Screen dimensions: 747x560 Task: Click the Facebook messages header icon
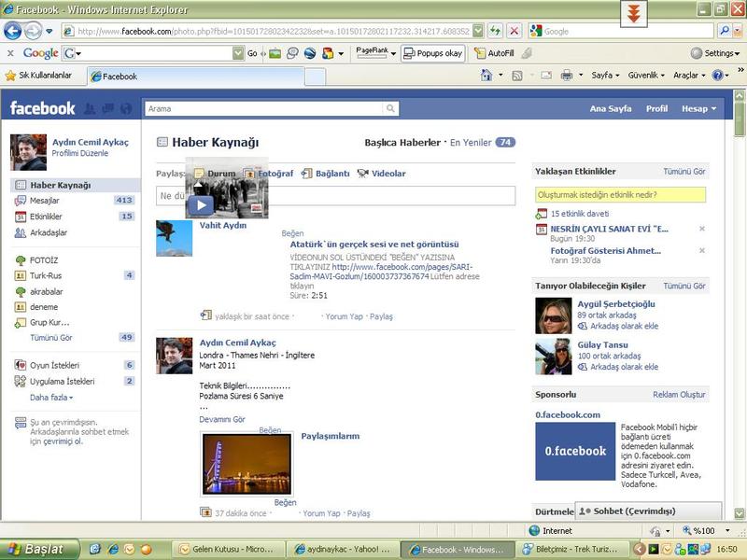click(107, 108)
